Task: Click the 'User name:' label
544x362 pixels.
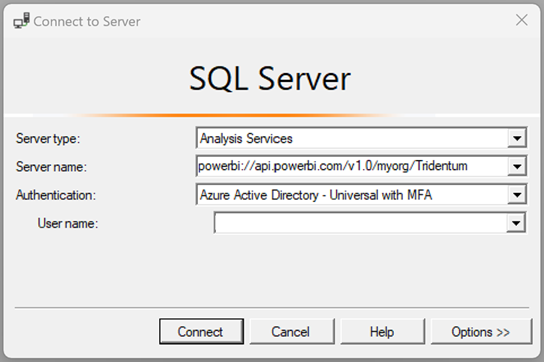Action: coord(68,223)
